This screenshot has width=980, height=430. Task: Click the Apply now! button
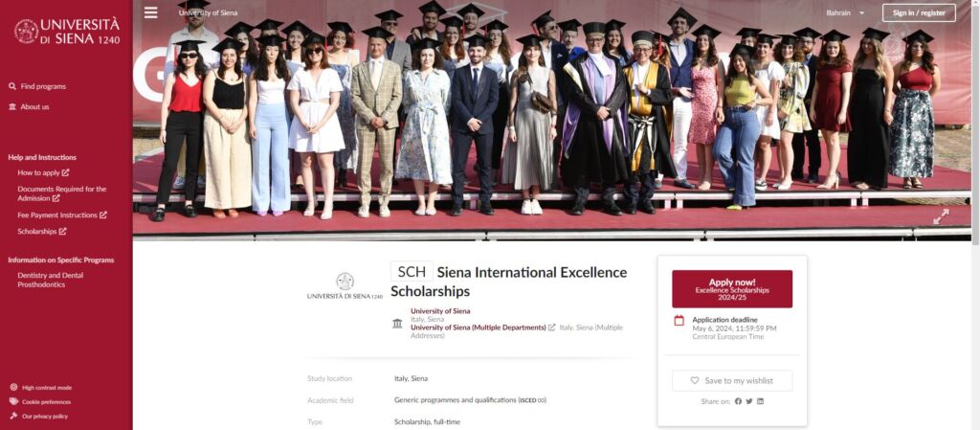pyautogui.click(x=732, y=289)
